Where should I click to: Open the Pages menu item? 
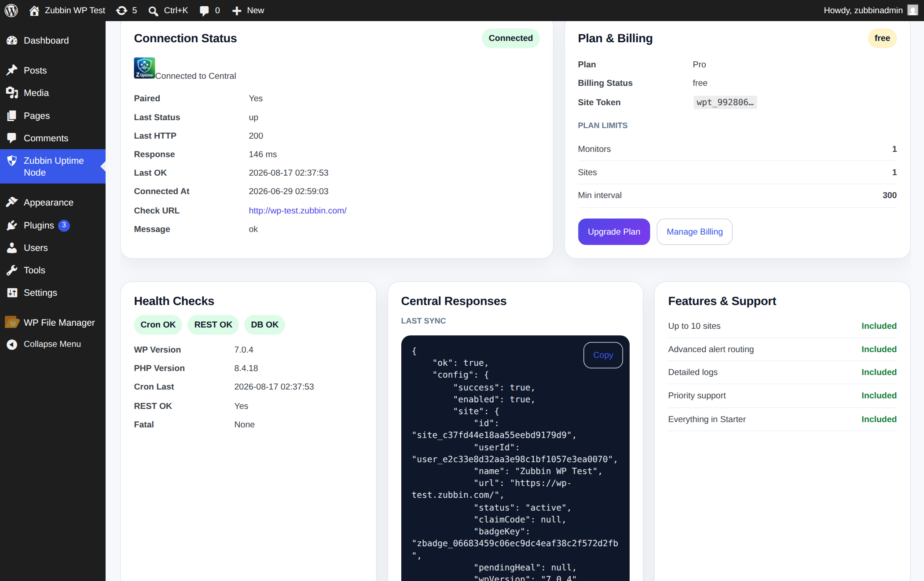[x=53, y=116]
